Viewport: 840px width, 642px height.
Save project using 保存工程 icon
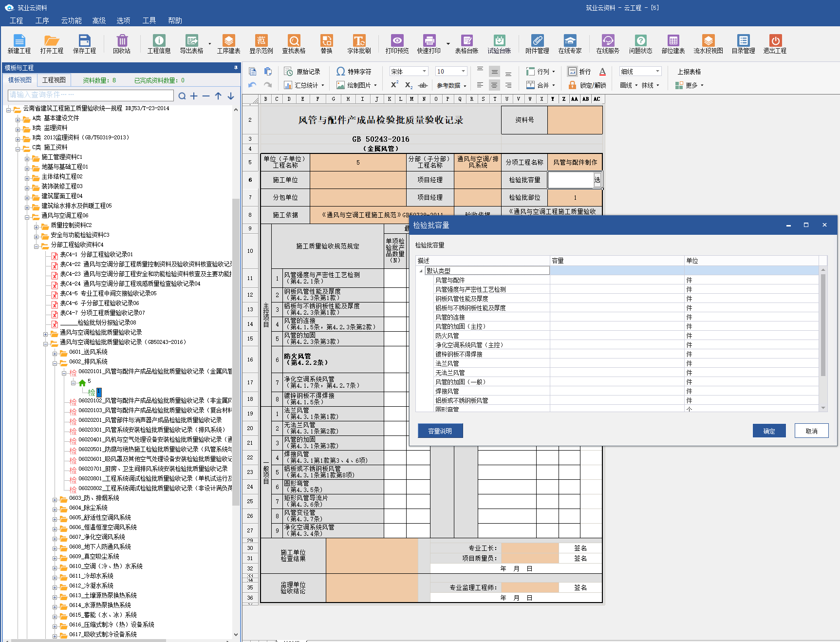pos(84,44)
